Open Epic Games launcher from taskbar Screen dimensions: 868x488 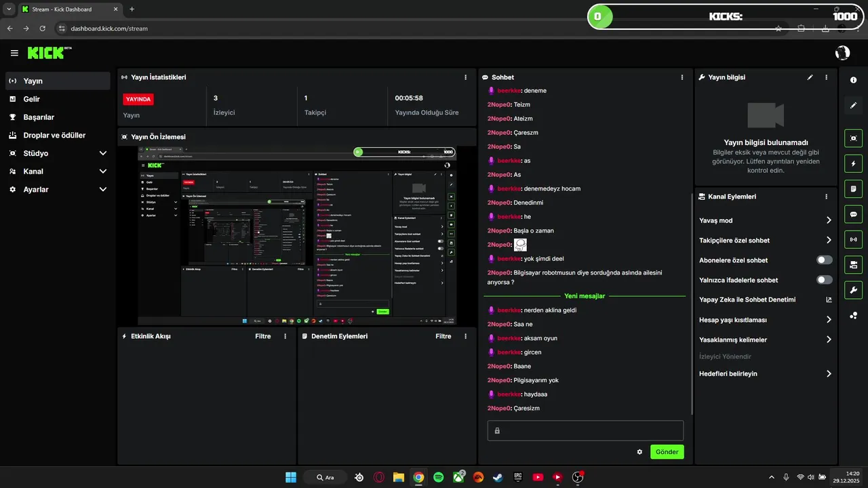517,477
